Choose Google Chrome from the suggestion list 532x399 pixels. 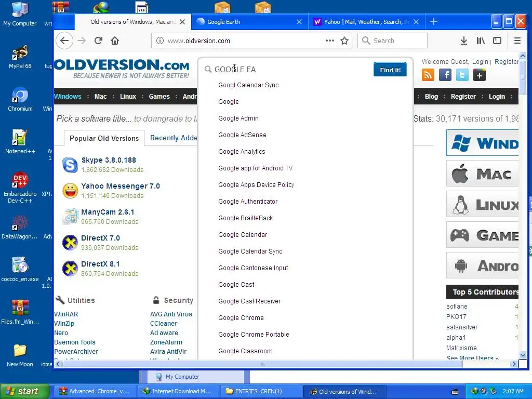click(x=241, y=318)
